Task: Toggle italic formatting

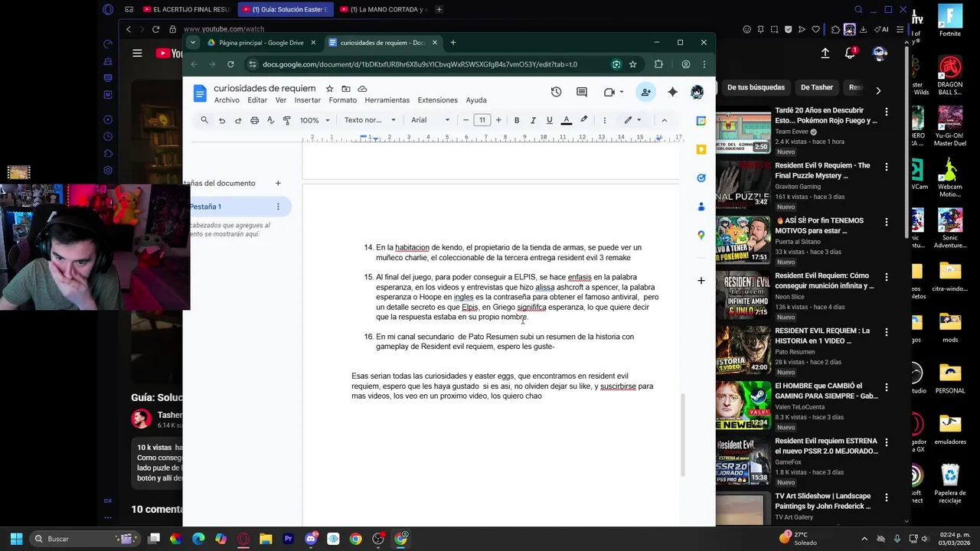Action: 533,120
